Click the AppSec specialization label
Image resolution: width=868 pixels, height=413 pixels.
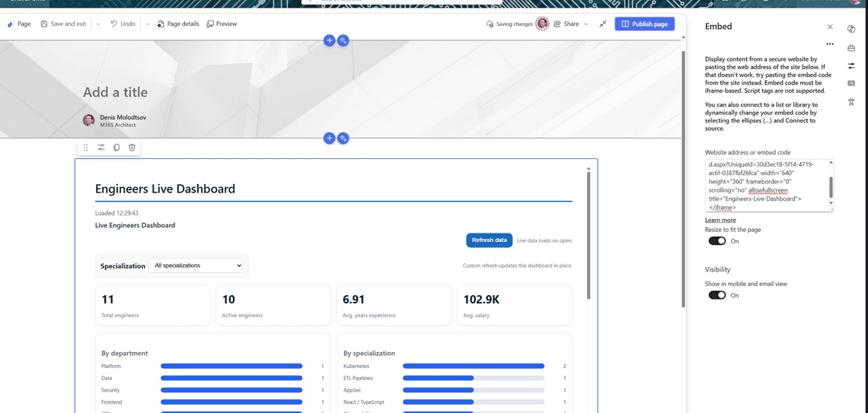[352, 390]
